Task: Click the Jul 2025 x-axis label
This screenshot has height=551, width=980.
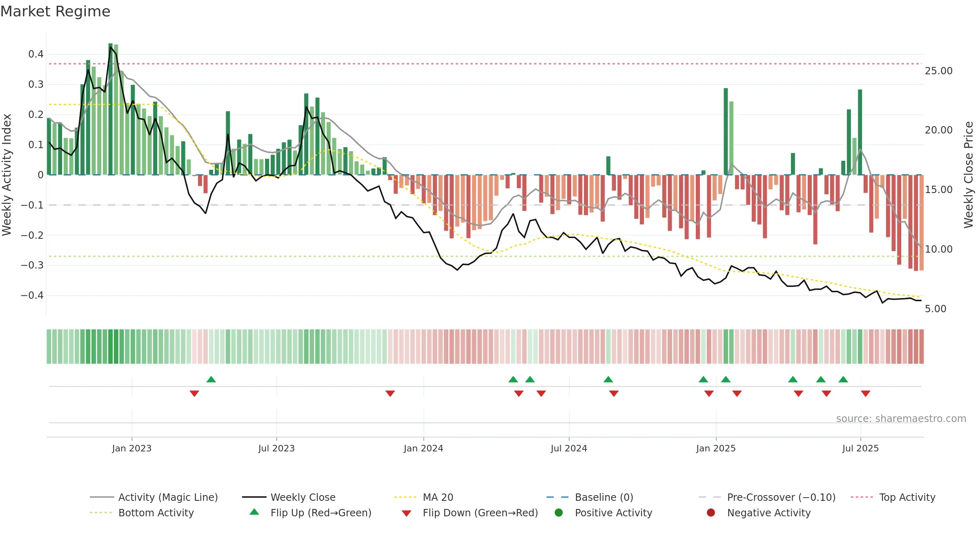Action: tap(860, 448)
